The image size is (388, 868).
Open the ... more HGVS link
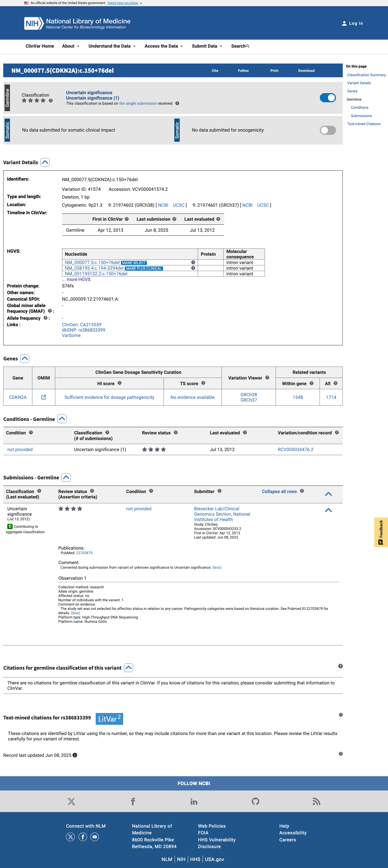(76, 279)
